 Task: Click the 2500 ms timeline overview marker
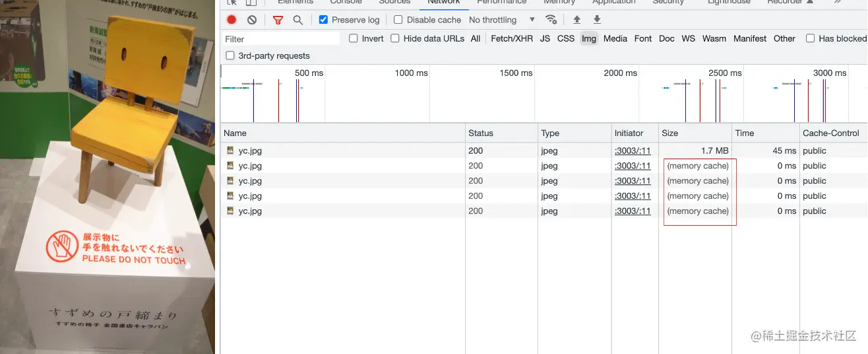point(725,73)
